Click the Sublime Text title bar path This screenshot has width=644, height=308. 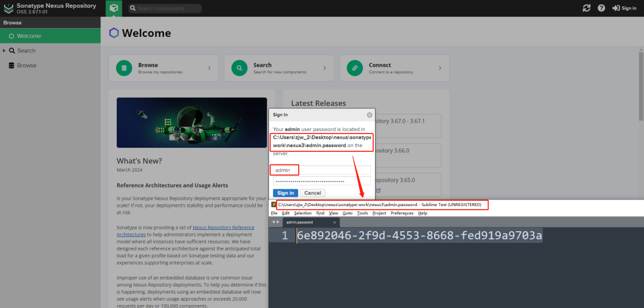coord(379,205)
